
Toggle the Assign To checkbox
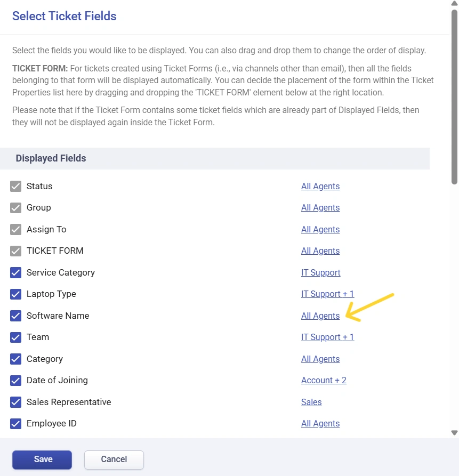coord(15,230)
